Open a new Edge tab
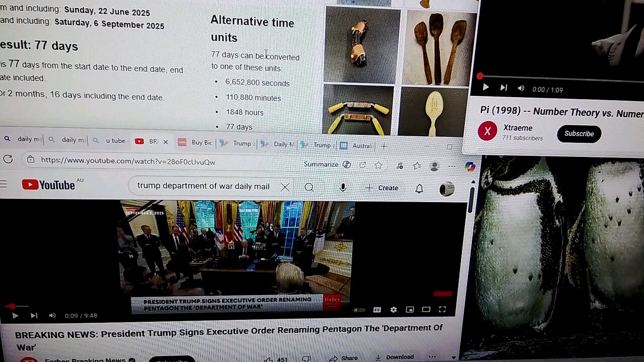Viewport: 644px width, 362px height. click(x=384, y=146)
